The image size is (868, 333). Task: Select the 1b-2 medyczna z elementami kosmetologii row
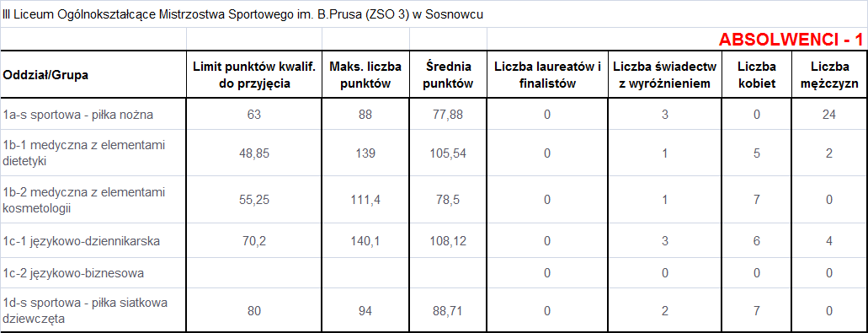[x=434, y=200]
